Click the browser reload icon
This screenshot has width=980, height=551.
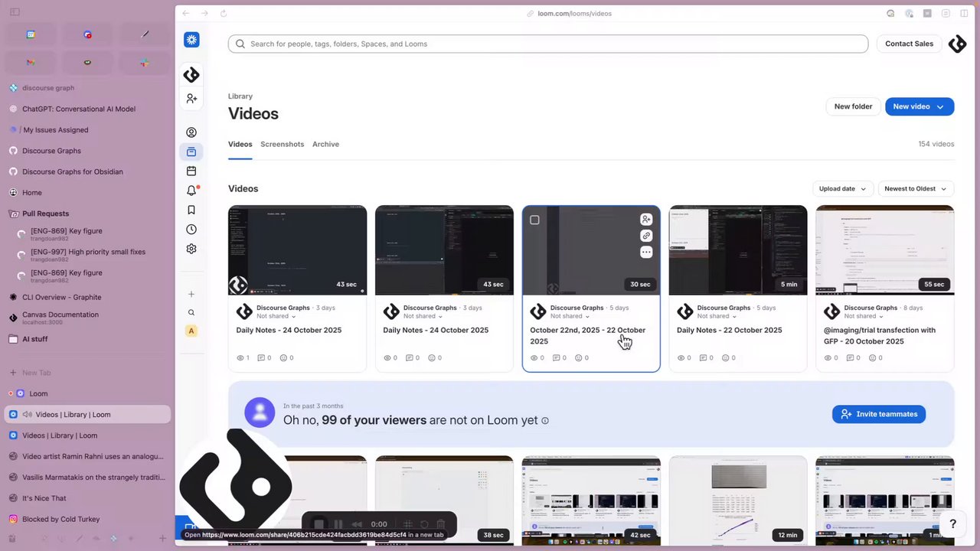pyautogui.click(x=224, y=13)
